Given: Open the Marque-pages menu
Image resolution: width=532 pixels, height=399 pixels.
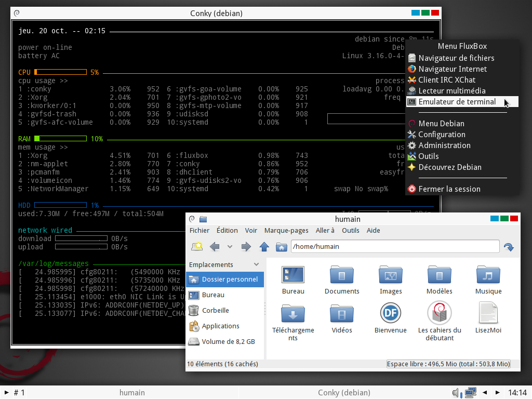Looking at the screenshot, I should click(x=286, y=231).
